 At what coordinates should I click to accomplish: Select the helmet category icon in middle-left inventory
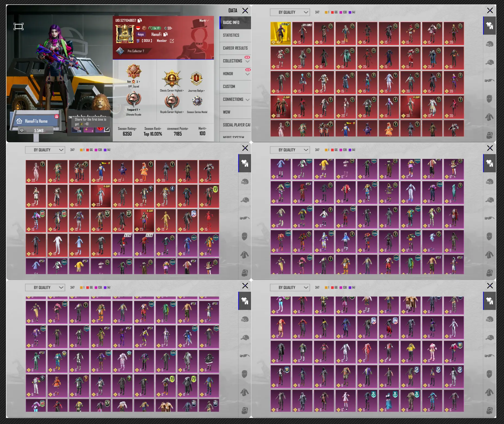245,182
